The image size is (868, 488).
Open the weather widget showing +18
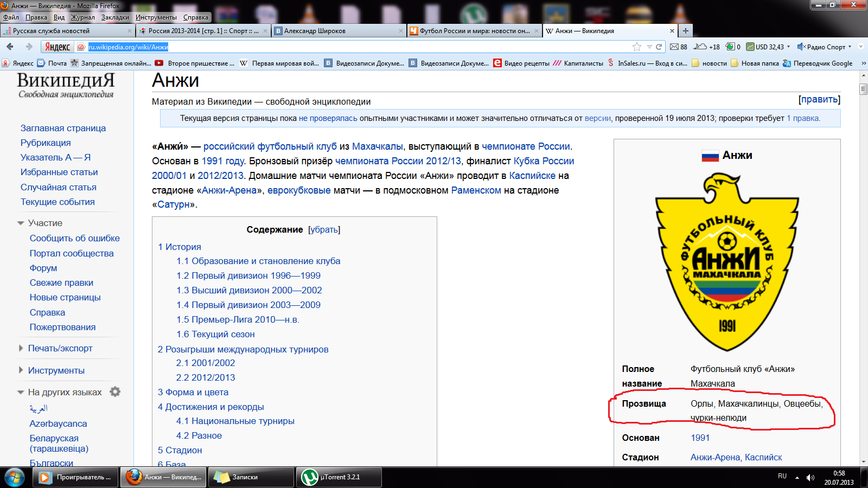pyautogui.click(x=707, y=47)
